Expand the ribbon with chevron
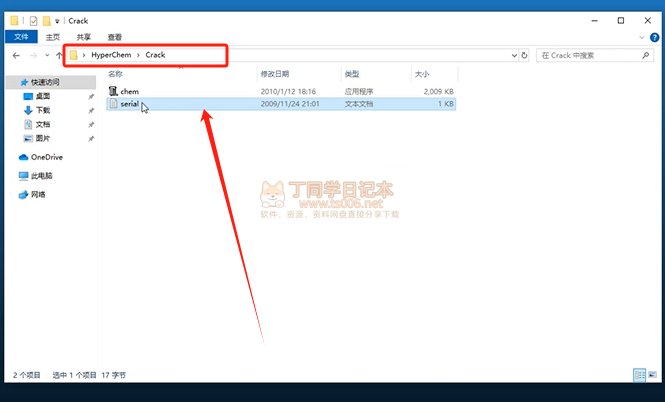 pos(642,38)
